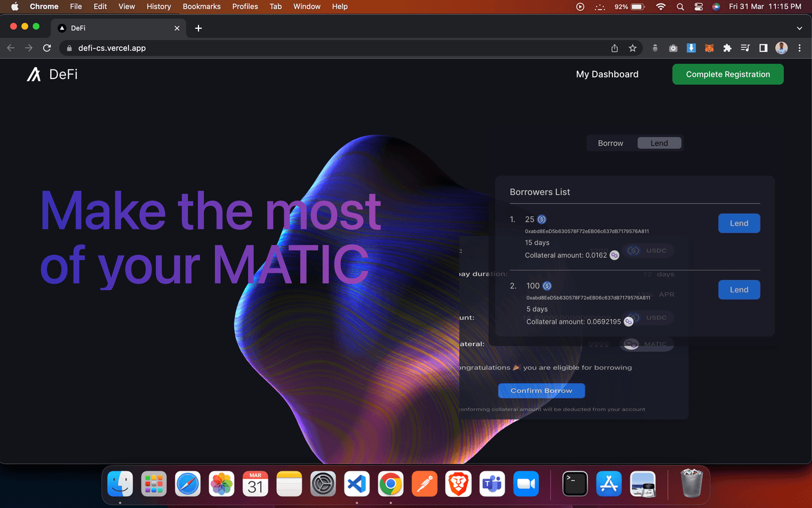812x508 pixels.
Task: Close the DeFi browser tab
Action: click(177, 28)
